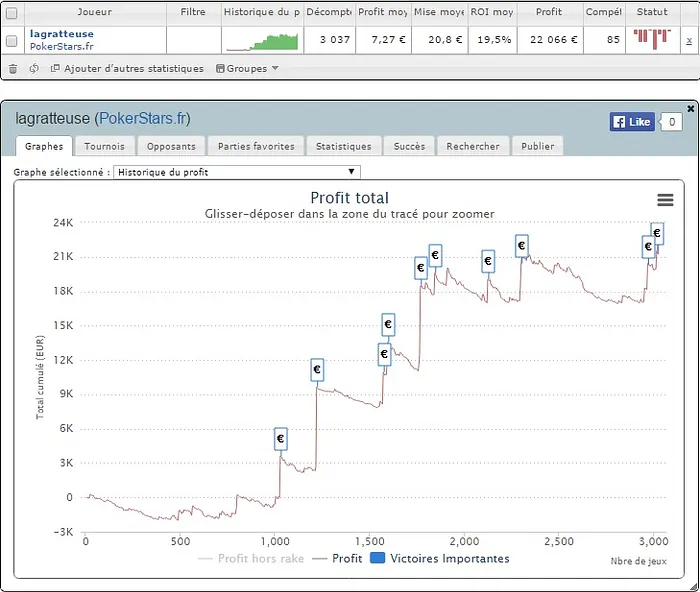Viewport: 700px width, 592px height.
Task: Click the red Statut bars indicator
Action: (x=652, y=38)
